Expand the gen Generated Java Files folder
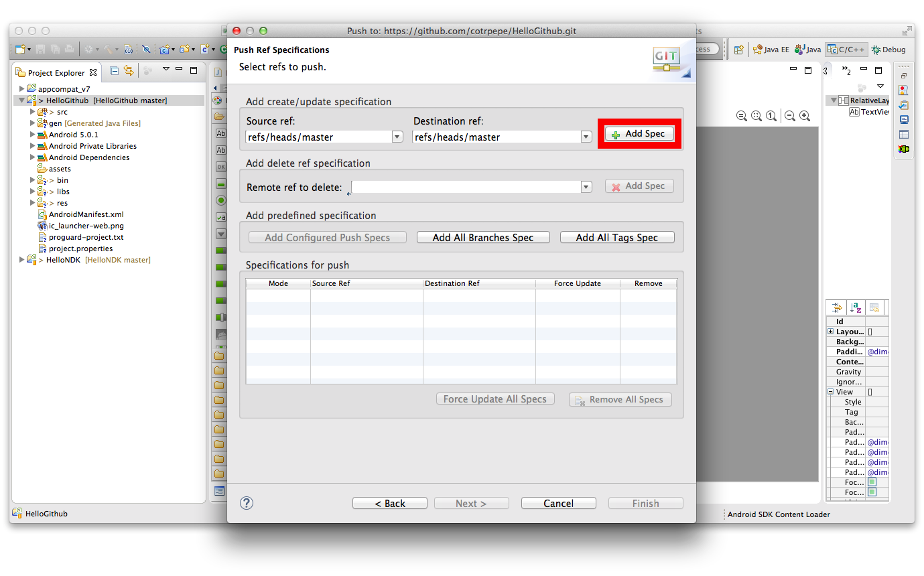Image resolution: width=924 pixels, height=576 pixels. point(32,123)
